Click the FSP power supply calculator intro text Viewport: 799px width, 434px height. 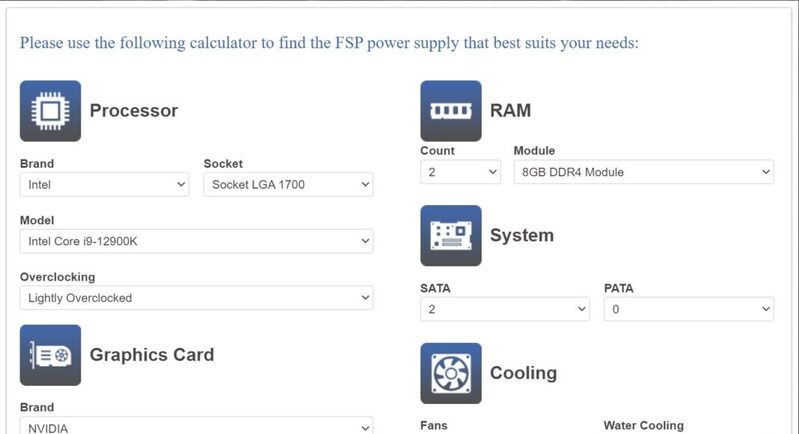tap(329, 43)
